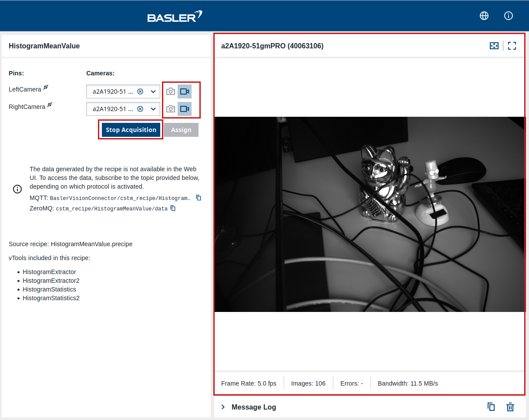Toggle continuous video for LeftCamera
The width and height of the screenshot is (529, 420).
(185, 91)
